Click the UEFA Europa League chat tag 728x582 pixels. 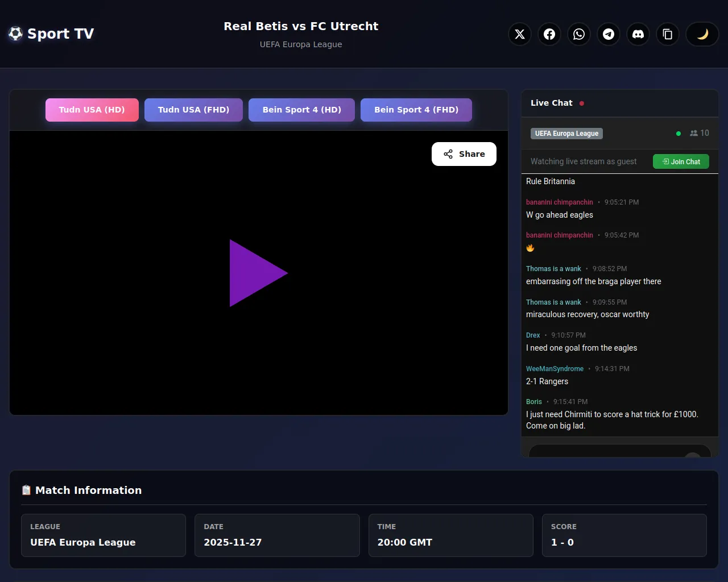566,134
